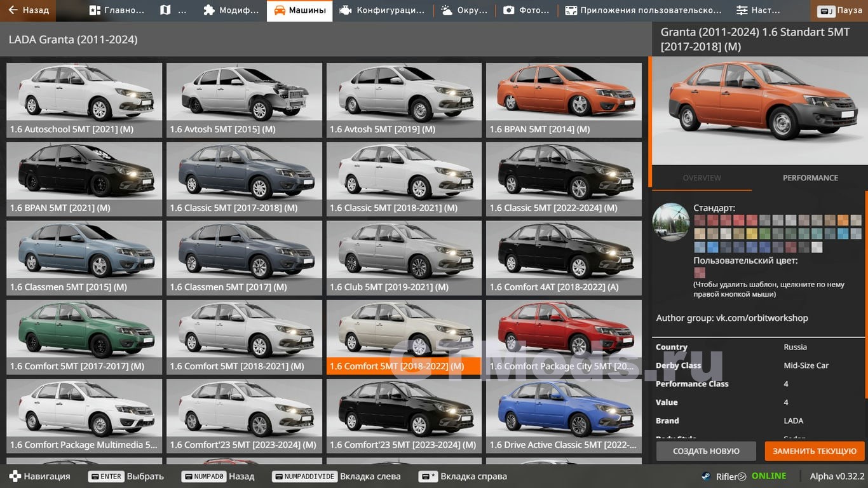Click the Alpha v0.32.2 version label
868x488 pixels.
pyautogui.click(x=837, y=477)
